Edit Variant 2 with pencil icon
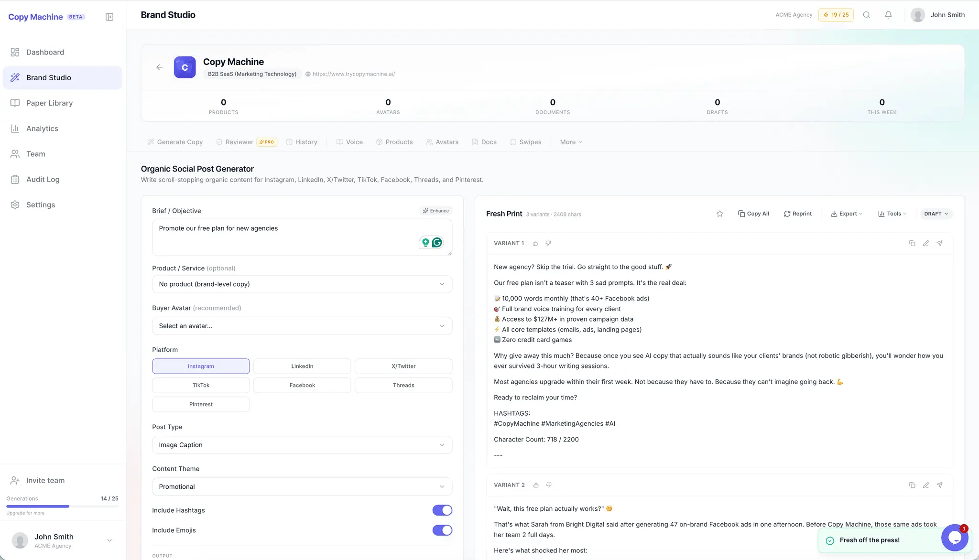979x560 pixels. (926, 485)
